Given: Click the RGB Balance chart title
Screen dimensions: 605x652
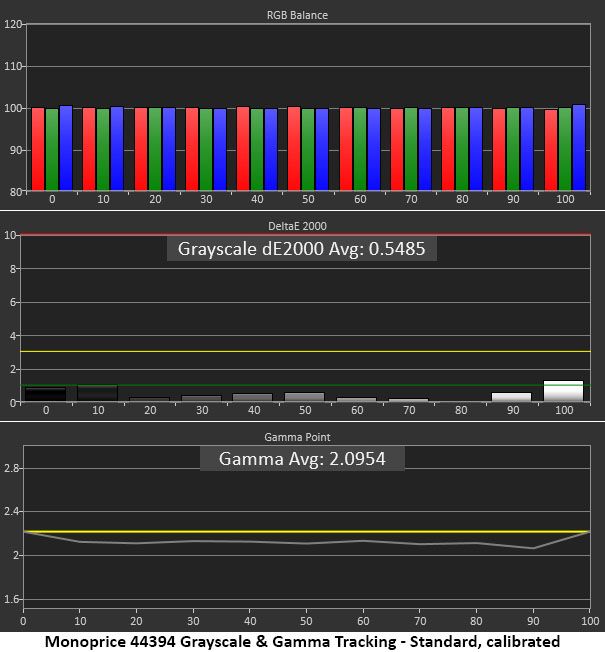Looking at the screenshot, I should 297,15.
